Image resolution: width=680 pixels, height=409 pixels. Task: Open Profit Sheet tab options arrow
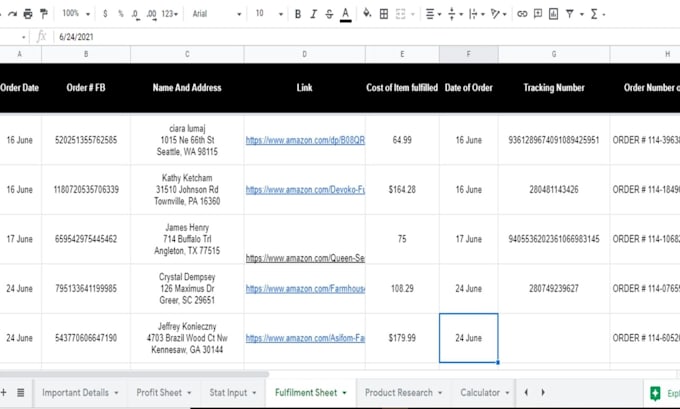pyautogui.click(x=189, y=393)
